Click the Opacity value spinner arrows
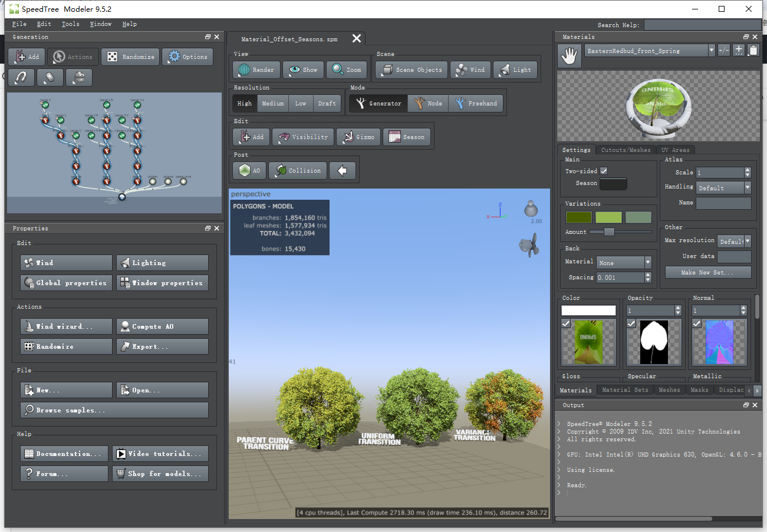This screenshot has width=767, height=532. point(678,310)
